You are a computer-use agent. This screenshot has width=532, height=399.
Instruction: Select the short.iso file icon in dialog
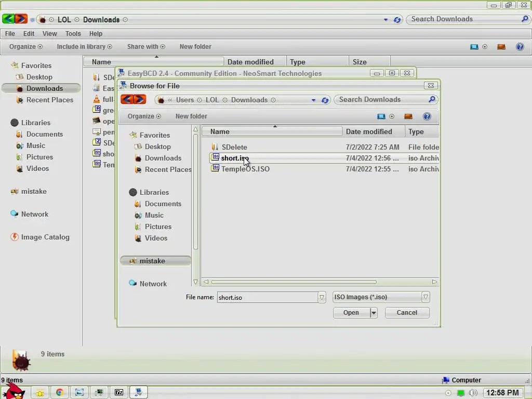215,157
